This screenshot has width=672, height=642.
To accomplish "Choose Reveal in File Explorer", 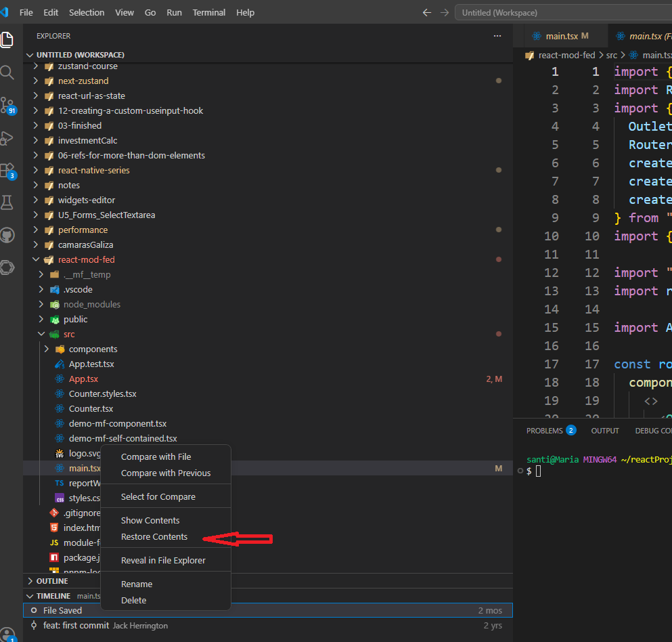I will click(165, 560).
